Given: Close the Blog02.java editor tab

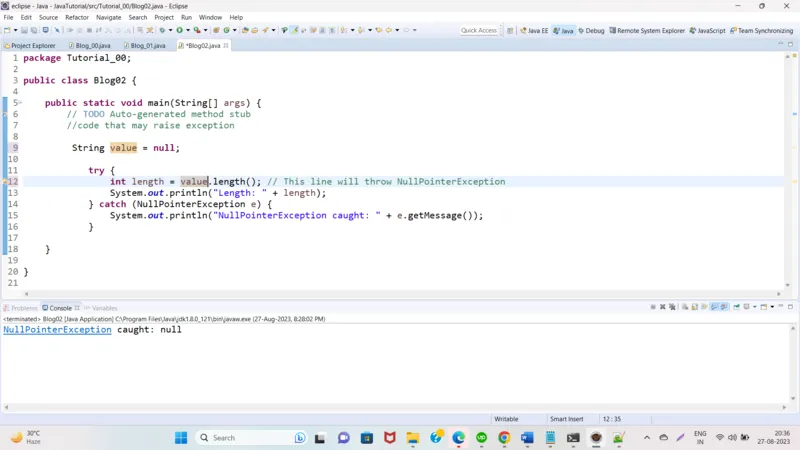Looking at the screenshot, I should pyautogui.click(x=226, y=45).
